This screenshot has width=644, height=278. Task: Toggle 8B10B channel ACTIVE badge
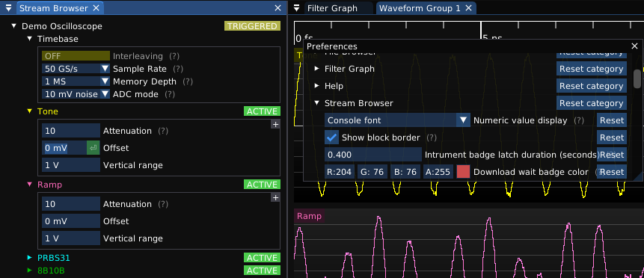[x=262, y=271]
